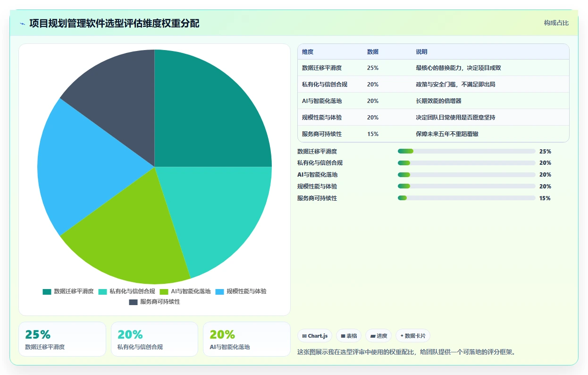This screenshot has height=375, width=588.
Task: Click '最核心的替换能力，决定项目成败' description
Action: (458, 68)
